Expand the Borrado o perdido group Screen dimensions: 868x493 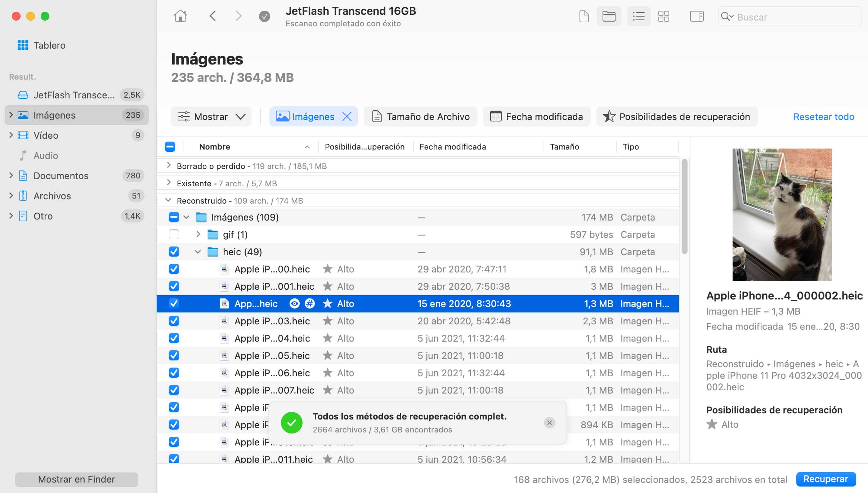coord(168,165)
